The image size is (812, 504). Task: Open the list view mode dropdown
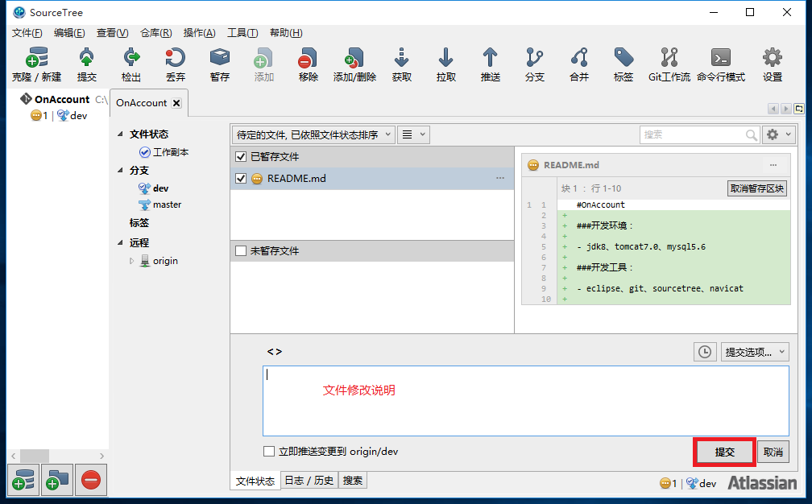point(413,135)
